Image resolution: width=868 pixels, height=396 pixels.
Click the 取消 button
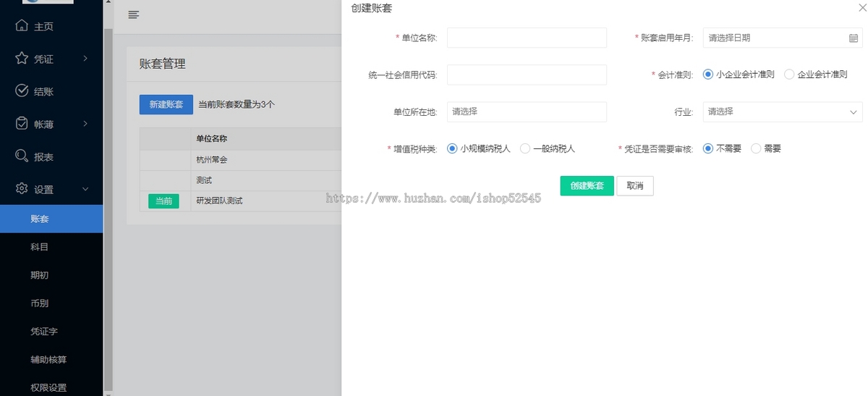635,185
